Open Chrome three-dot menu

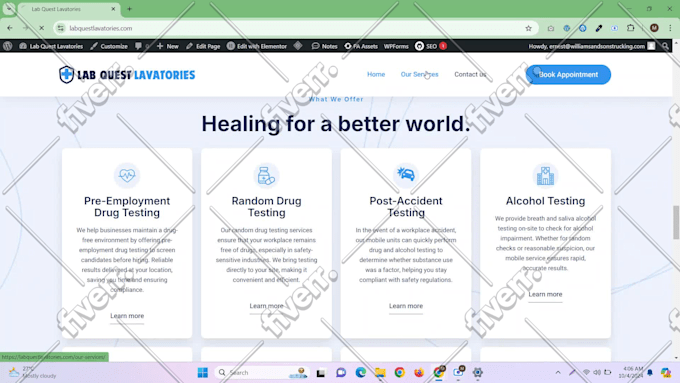670,28
